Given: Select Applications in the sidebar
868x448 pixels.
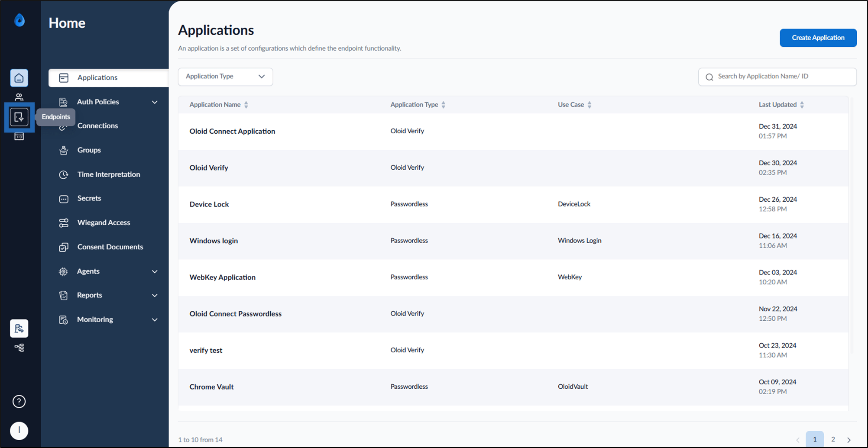Looking at the screenshot, I should [x=108, y=78].
